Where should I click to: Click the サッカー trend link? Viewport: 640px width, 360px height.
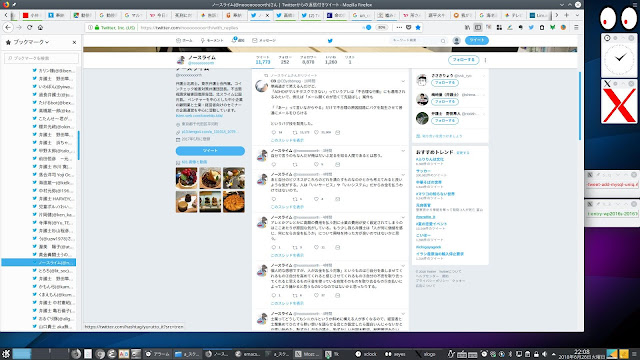(x=423, y=171)
